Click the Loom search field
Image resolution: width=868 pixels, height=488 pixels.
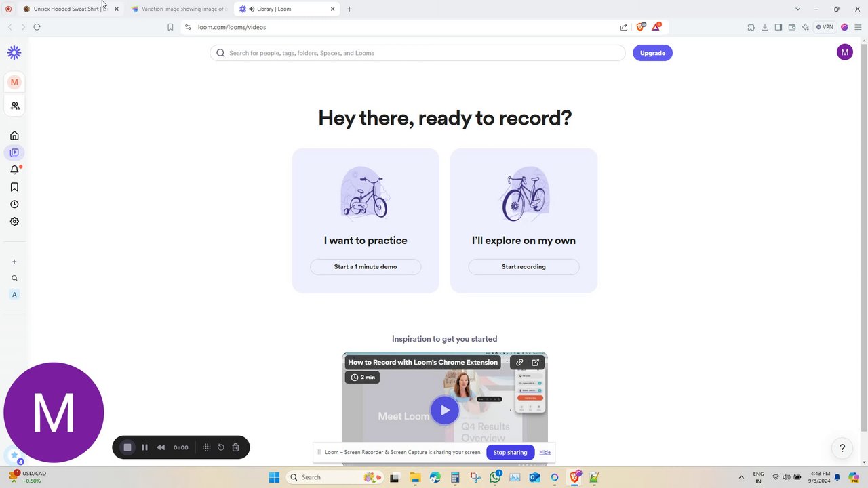coord(418,53)
